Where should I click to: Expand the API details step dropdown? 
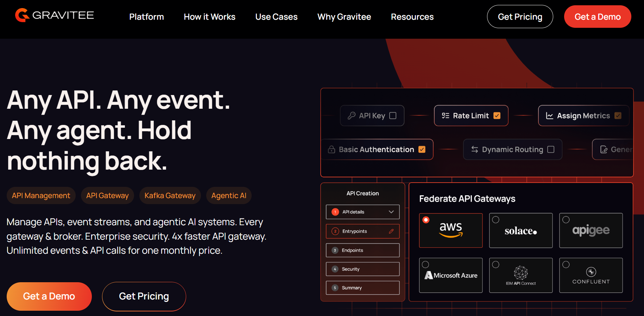(391, 212)
